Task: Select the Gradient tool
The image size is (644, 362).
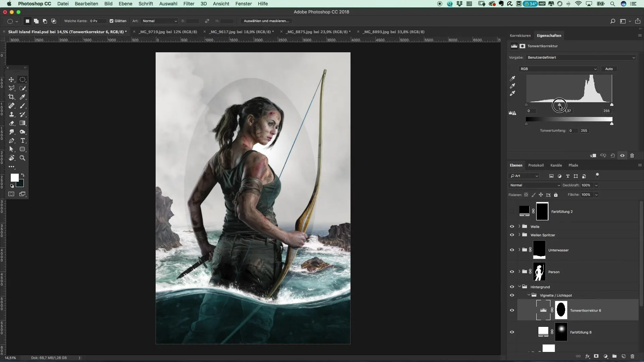Action: click(22, 123)
